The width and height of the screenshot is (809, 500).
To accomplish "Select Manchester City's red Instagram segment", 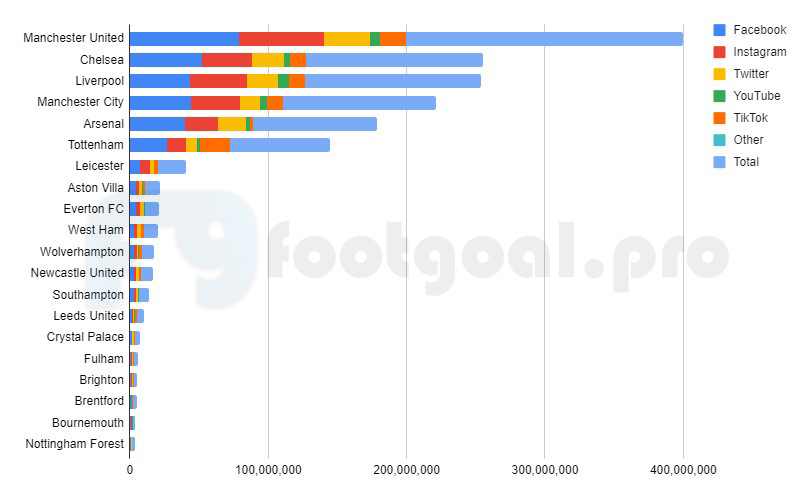I will tap(215, 103).
